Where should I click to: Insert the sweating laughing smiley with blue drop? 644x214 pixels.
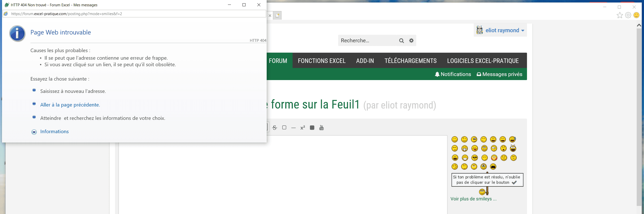click(512, 139)
